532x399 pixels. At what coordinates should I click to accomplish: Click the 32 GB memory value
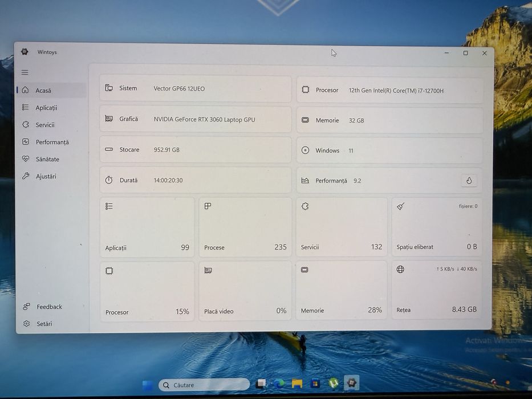click(356, 120)
